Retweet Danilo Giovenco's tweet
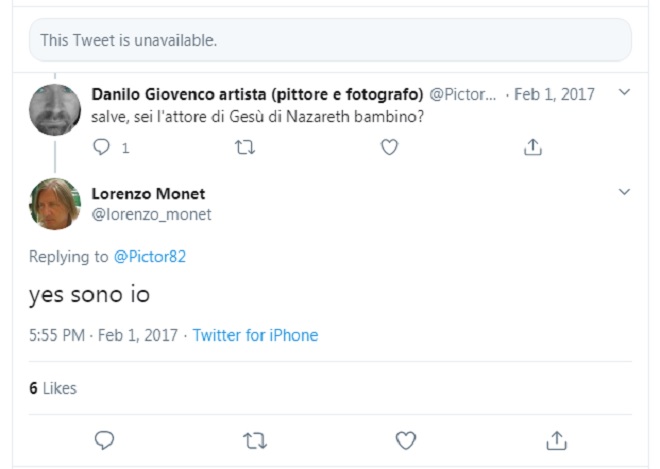Screen dimensions: 660x469 (244, 147)
